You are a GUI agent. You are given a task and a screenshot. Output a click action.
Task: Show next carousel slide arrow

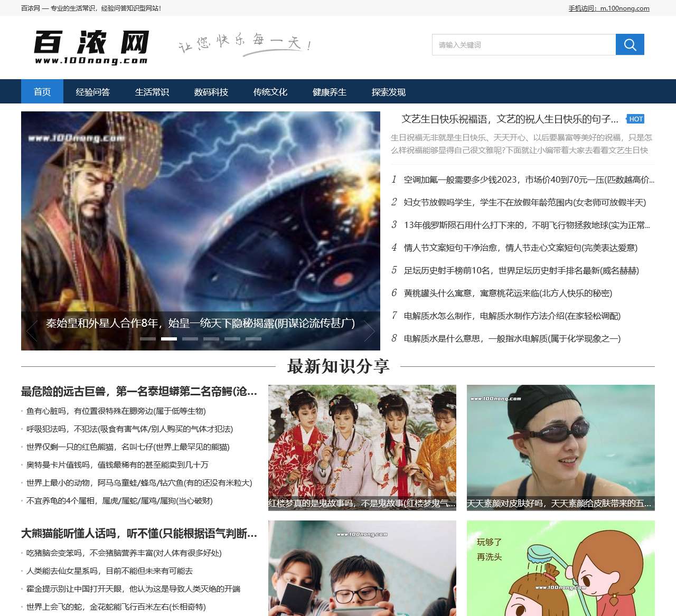point(369,331)
